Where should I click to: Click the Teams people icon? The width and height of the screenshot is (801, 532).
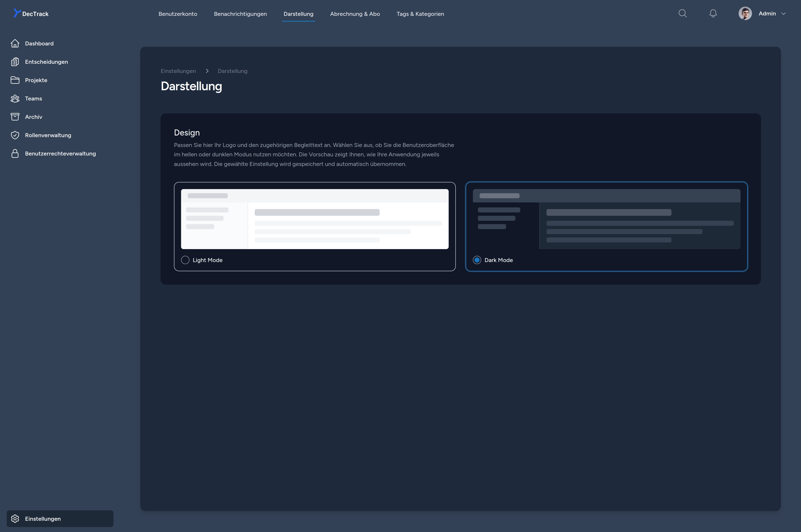click(15, 98)
